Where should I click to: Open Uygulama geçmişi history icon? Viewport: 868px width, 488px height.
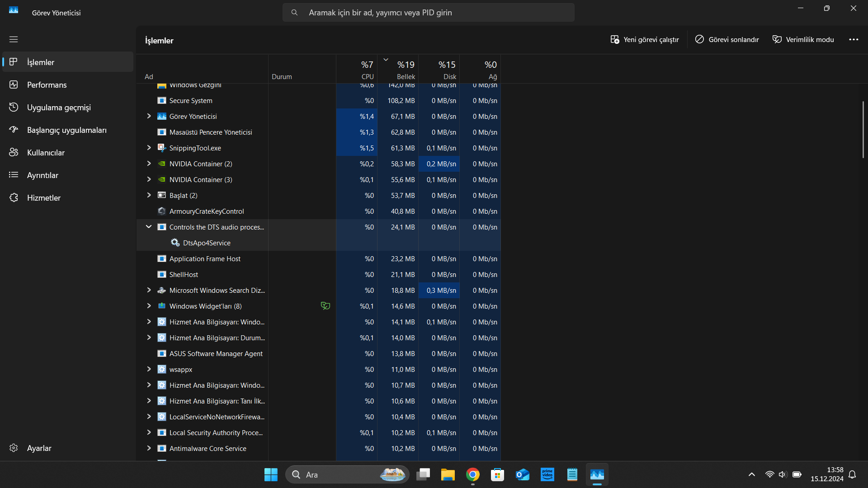(14, 107)
